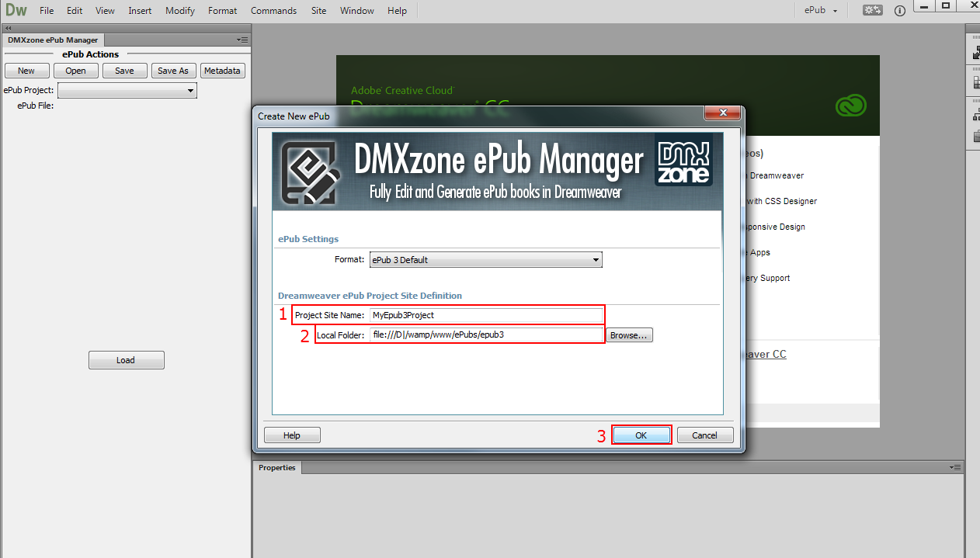Click the Open button in ePub Actions
980x558 pixels.
click(76, 71)
